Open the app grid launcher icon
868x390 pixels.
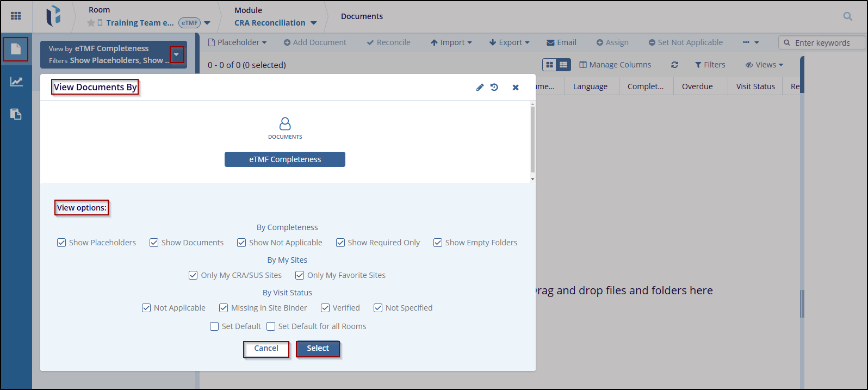[16, 16]
